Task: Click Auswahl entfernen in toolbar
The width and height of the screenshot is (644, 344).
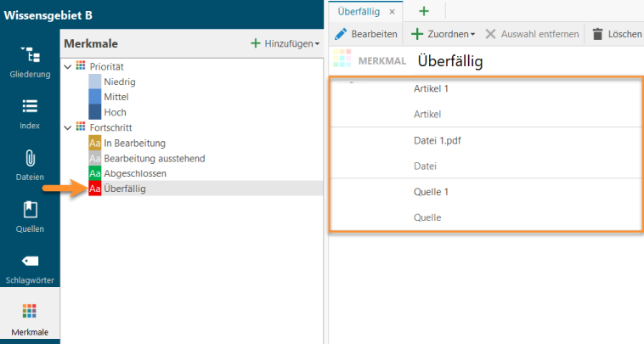Action: (532, 34)
